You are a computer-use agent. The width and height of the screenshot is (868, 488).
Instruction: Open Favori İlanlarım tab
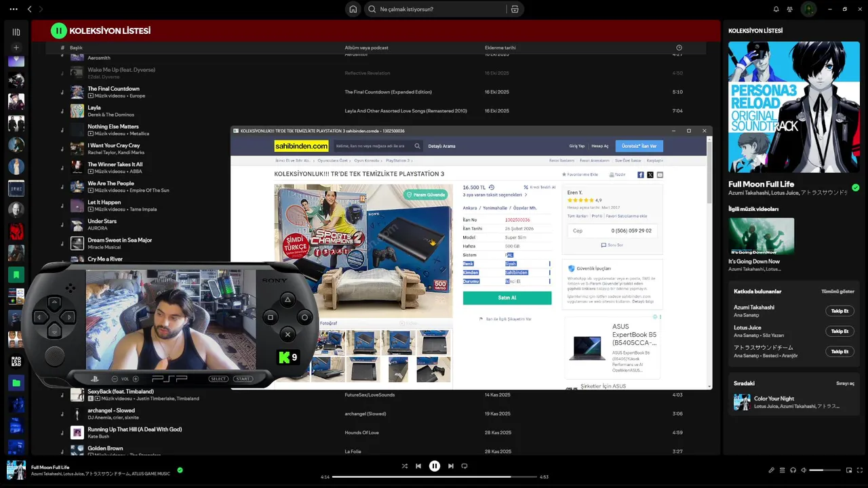(561, 161)
